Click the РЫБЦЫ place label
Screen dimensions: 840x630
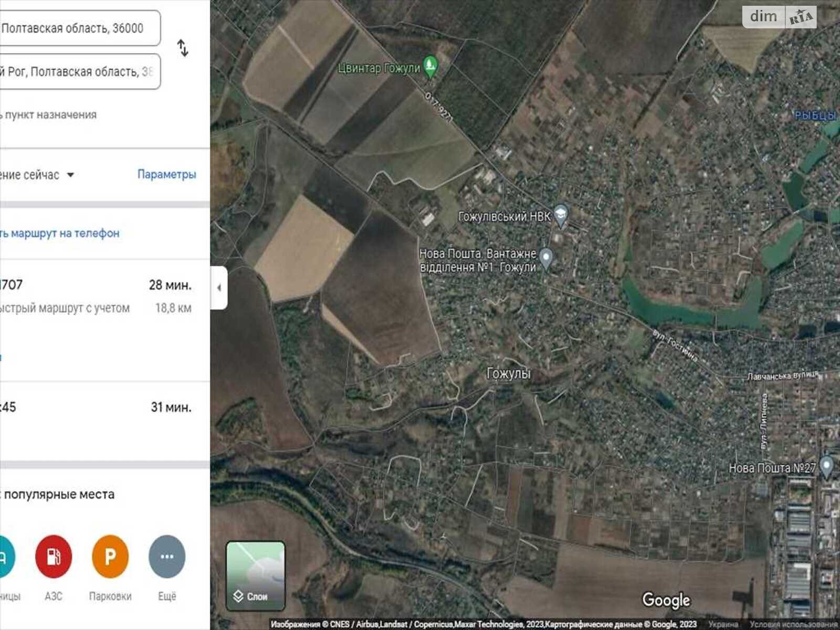816,115
